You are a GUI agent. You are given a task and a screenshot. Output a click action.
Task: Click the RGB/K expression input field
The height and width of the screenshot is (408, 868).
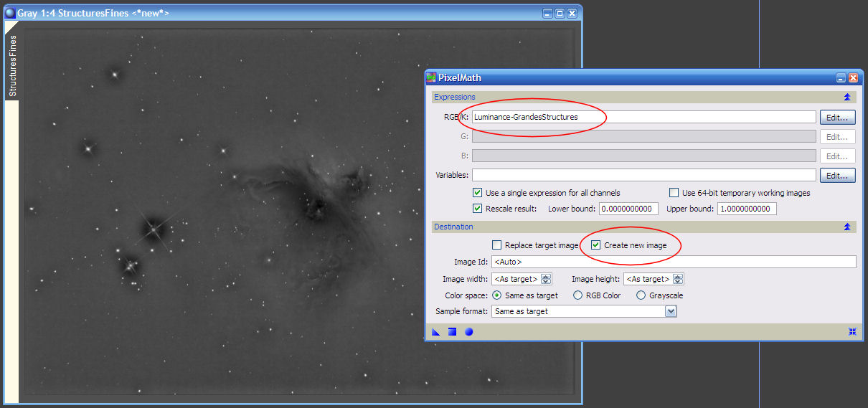[644, 117]
